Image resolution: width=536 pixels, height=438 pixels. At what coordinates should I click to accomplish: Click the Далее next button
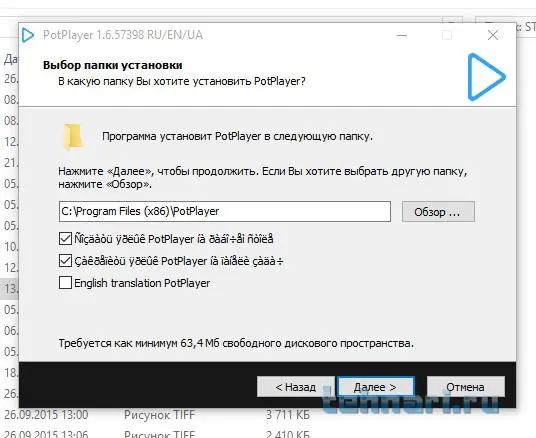click(375, 387)
